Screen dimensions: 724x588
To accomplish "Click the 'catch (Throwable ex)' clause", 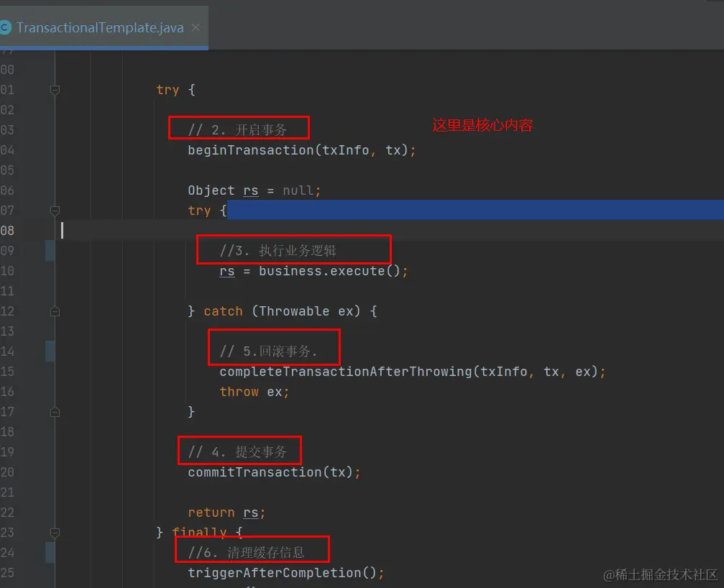I will (282, 311).
